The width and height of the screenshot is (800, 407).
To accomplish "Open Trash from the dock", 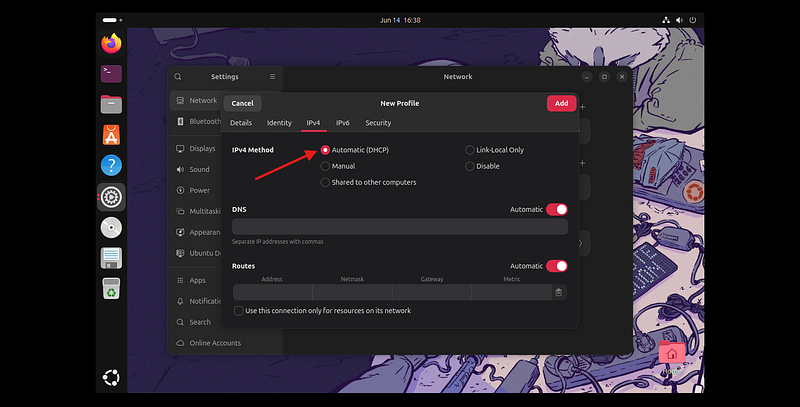I will tap(111, 289).
